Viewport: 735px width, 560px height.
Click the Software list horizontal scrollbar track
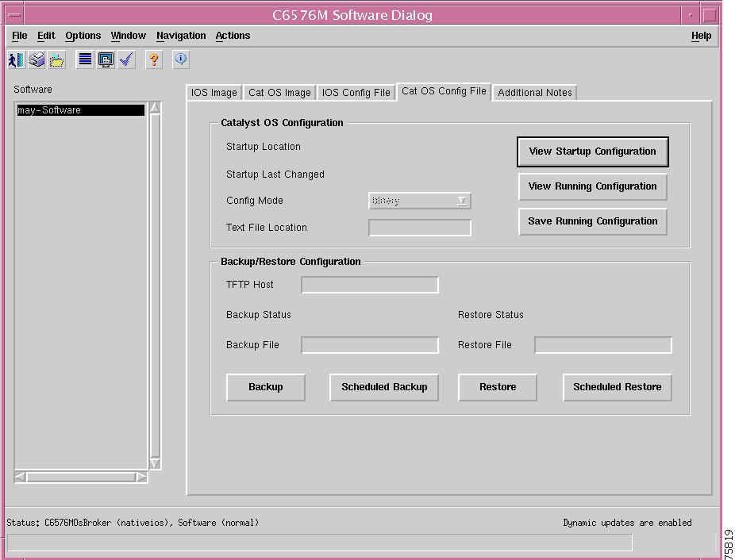pos(81,477)
